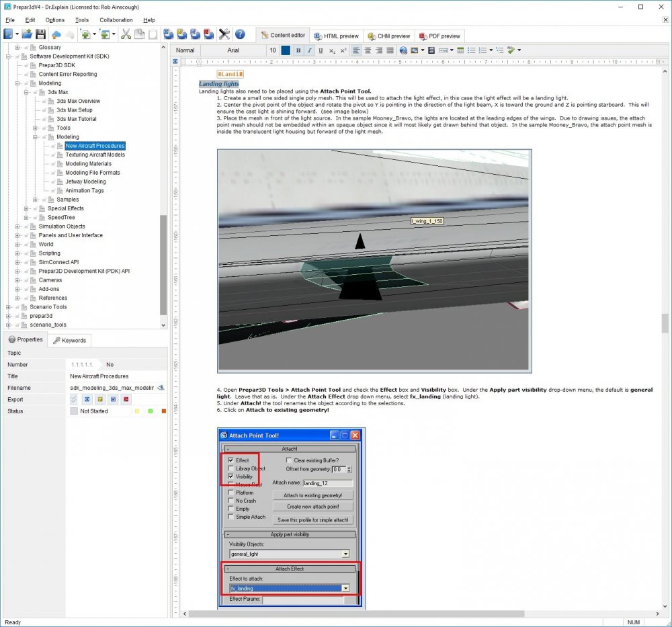Open project settings wrench-and-screwdriver icon

point(224,34)
